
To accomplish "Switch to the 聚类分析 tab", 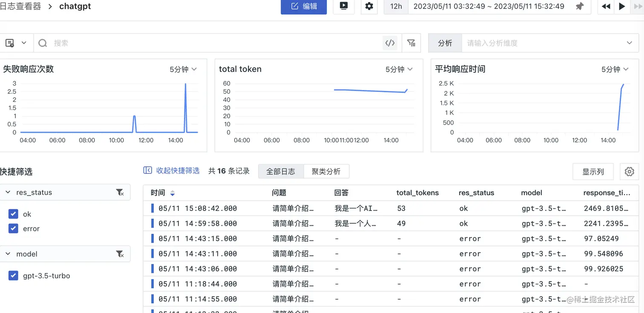I will pos(326,171).
